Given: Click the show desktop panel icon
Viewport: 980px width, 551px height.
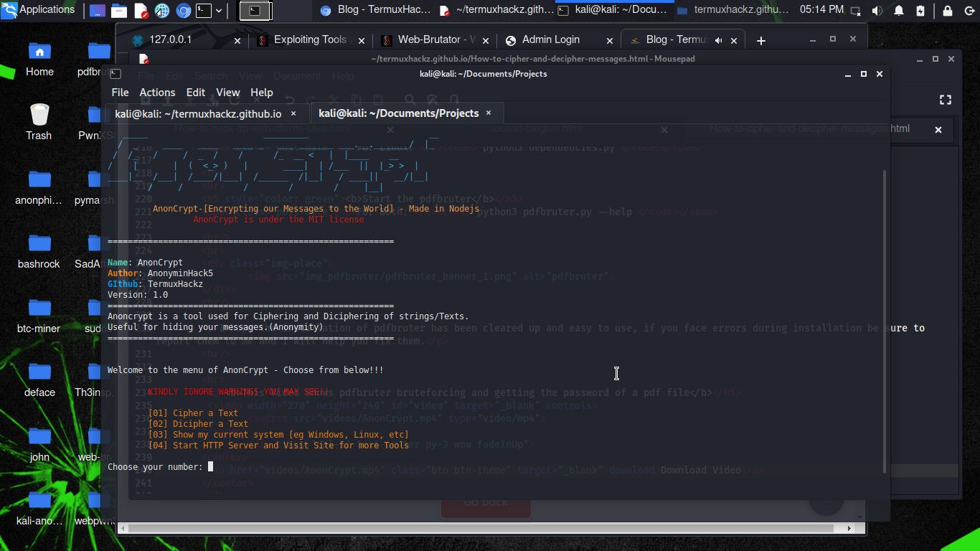Looking at the screenshot, I should pyautogui.click(x=98, y=11).
